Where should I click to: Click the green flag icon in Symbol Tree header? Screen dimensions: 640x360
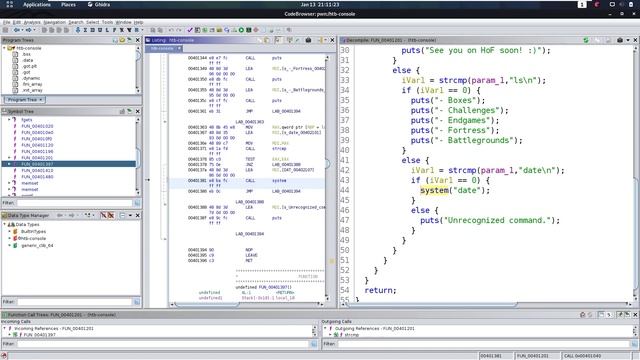tap(129, 111)
